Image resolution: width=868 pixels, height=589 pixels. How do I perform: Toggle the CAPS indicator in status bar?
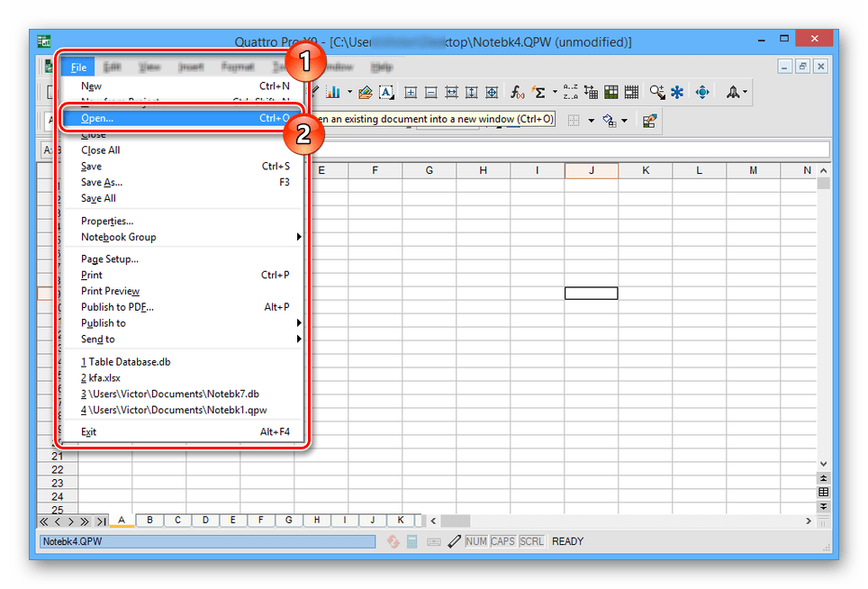[503, 541]
